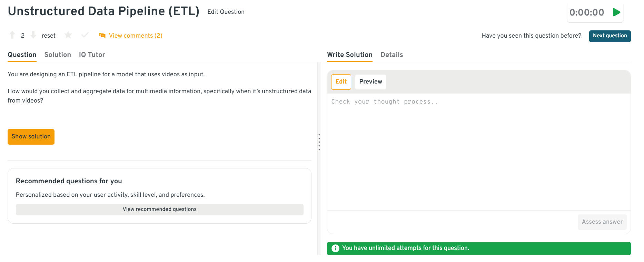Click the downvote arrow icon
The height and width of the screenshot is (262, 644).
[x=33, y=35]
